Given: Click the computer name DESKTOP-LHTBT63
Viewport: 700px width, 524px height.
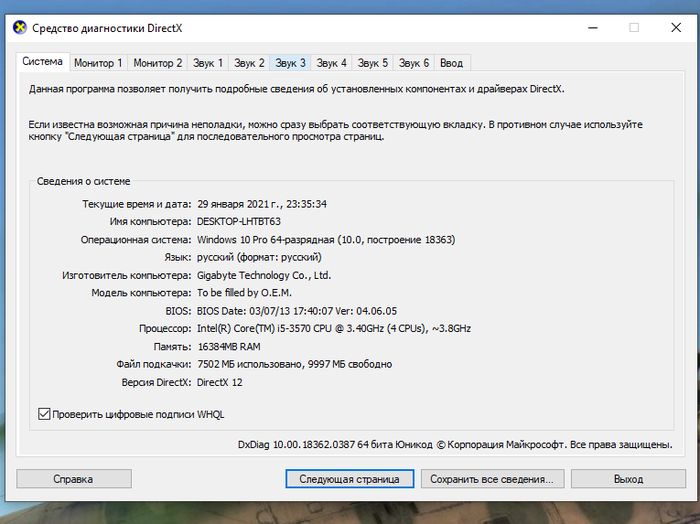Looking at the screenshot, I should [239, 221].
